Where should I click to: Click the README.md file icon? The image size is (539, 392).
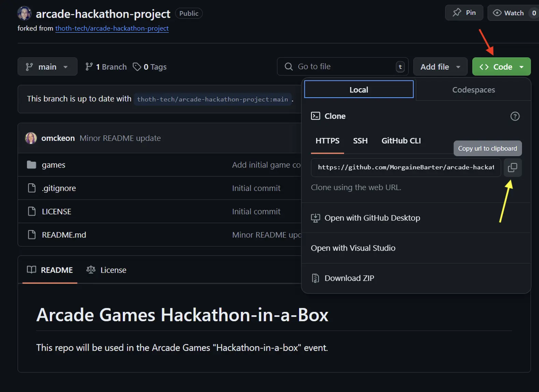32,235
